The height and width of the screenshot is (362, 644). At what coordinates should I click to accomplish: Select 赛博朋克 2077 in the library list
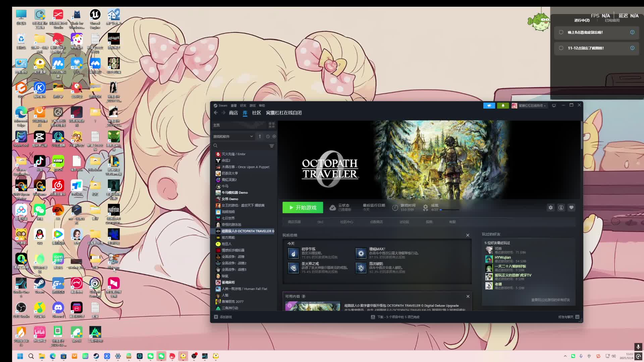(x=232, y=302)
